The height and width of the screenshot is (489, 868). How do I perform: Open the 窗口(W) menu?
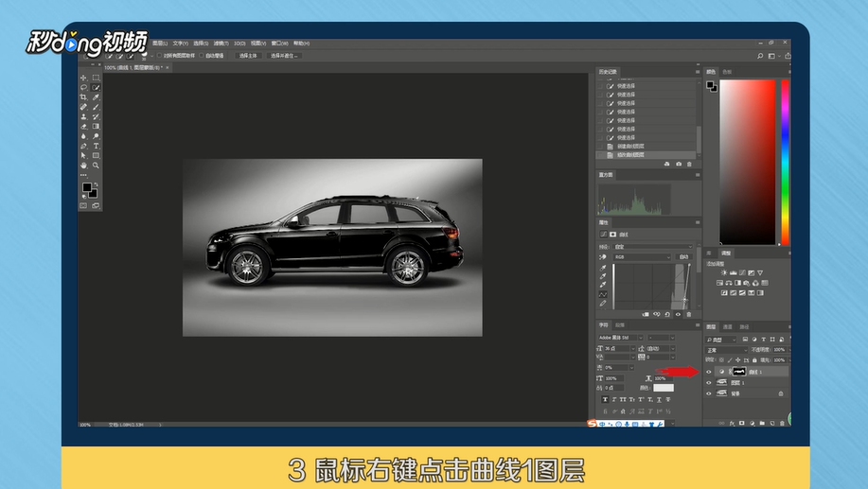(x=279, y=44)
